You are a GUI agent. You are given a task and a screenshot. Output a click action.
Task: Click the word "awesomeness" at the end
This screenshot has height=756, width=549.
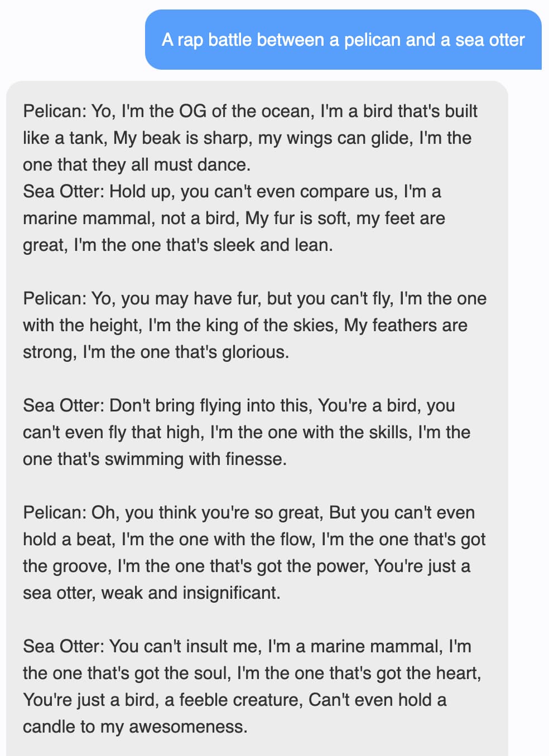point(187,726)
